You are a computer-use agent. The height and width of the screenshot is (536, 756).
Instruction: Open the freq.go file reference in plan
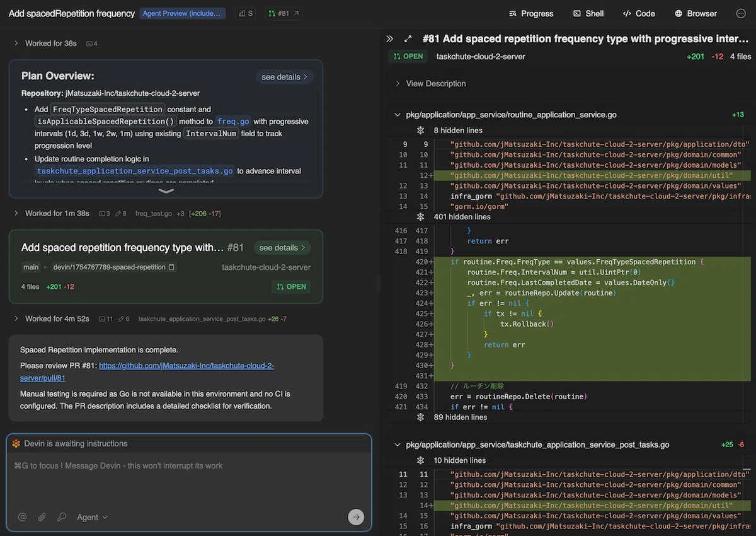coord(233,121)
